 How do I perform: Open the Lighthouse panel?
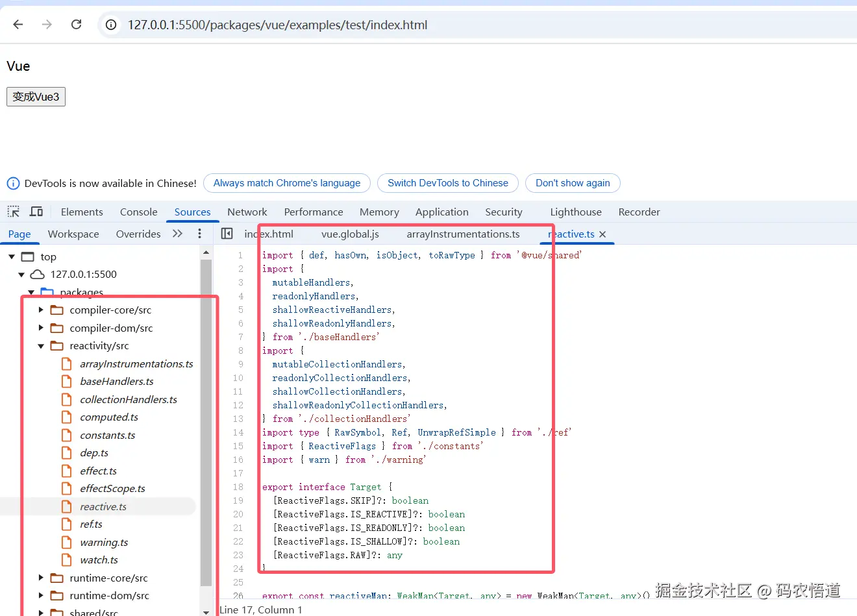pos(576,212)
